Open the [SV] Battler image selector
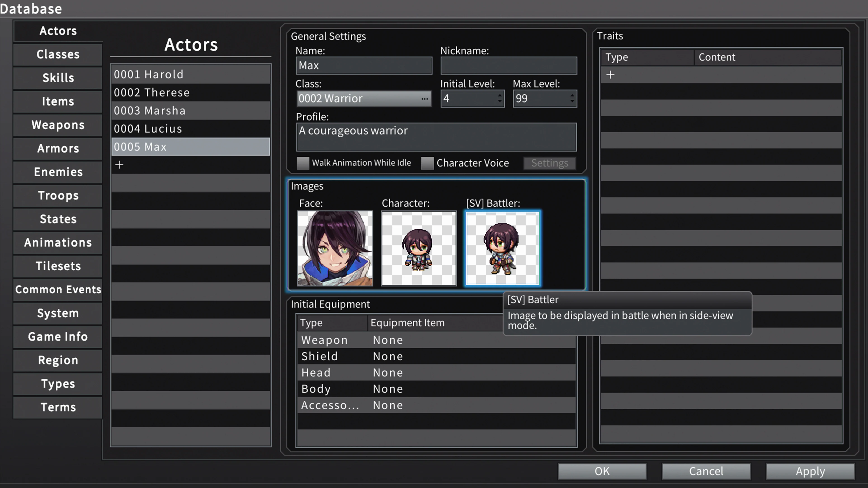Image resolution: width=868 pixels, height=488 pixels. click(502, 249)
